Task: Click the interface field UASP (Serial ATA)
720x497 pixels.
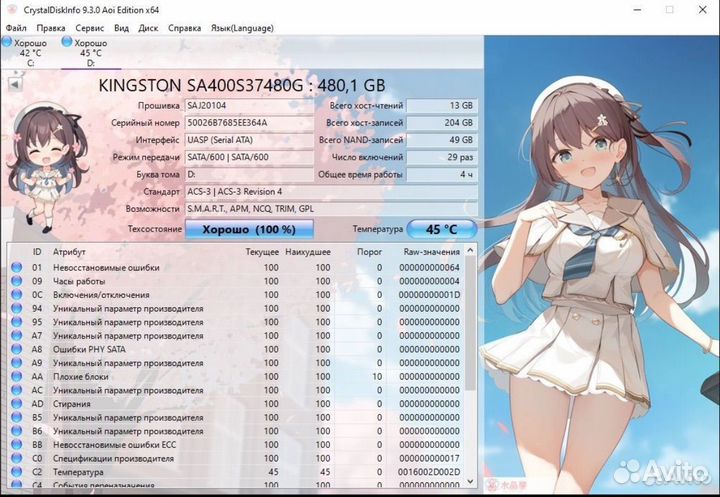Action: [x=249, y=140]
